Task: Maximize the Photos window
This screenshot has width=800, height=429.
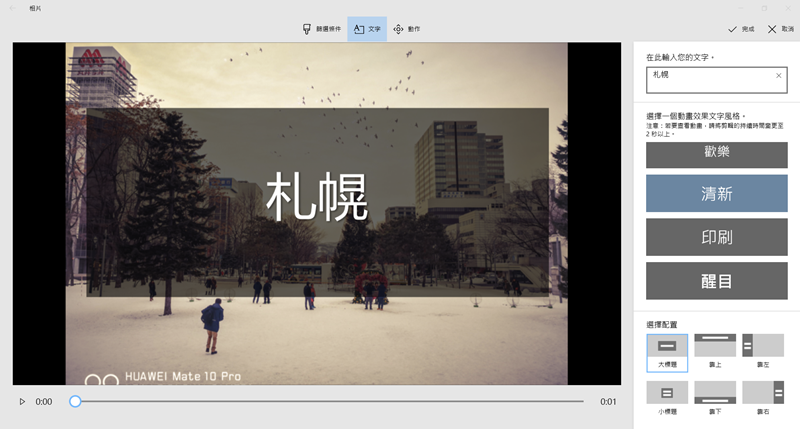Action: 764,8
